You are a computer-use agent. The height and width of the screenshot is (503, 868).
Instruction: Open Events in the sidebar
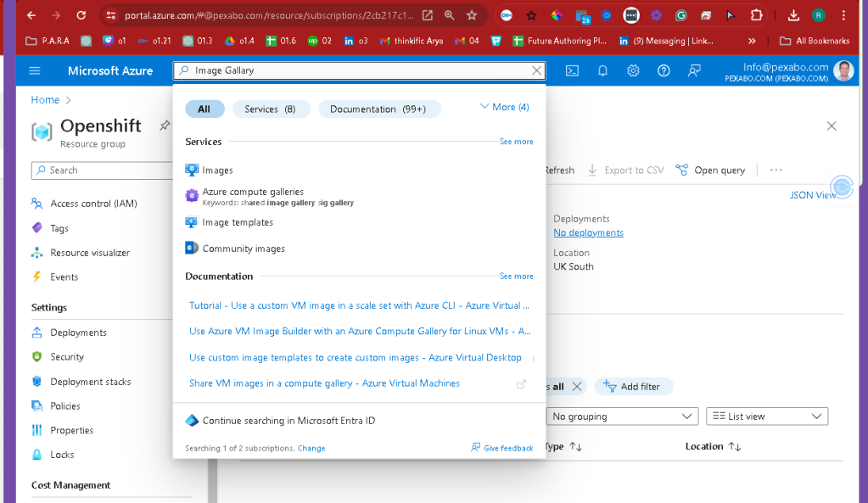[64, 277]
